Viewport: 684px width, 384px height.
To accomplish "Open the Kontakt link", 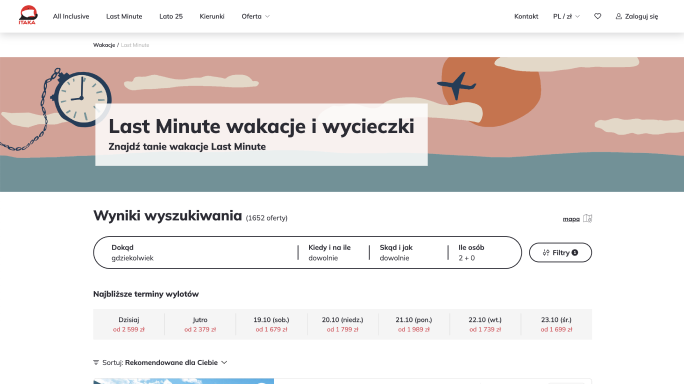I will [526, 17].
